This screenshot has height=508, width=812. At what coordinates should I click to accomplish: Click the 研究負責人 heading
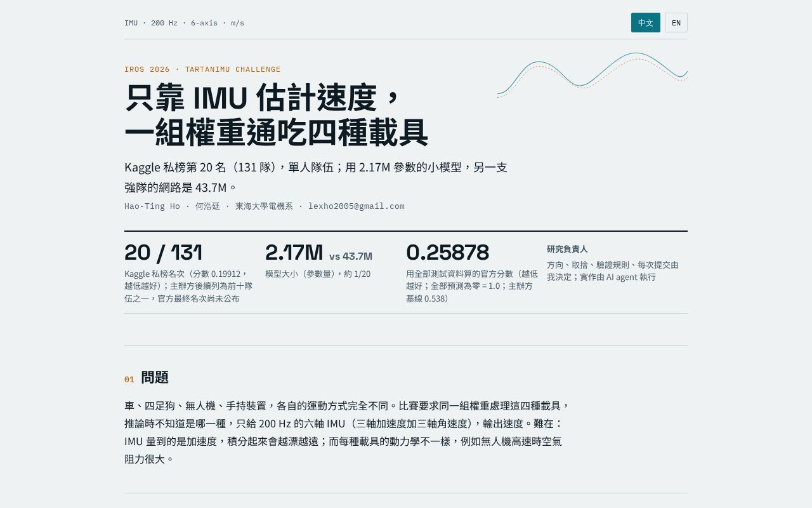[x=567, y=249]
